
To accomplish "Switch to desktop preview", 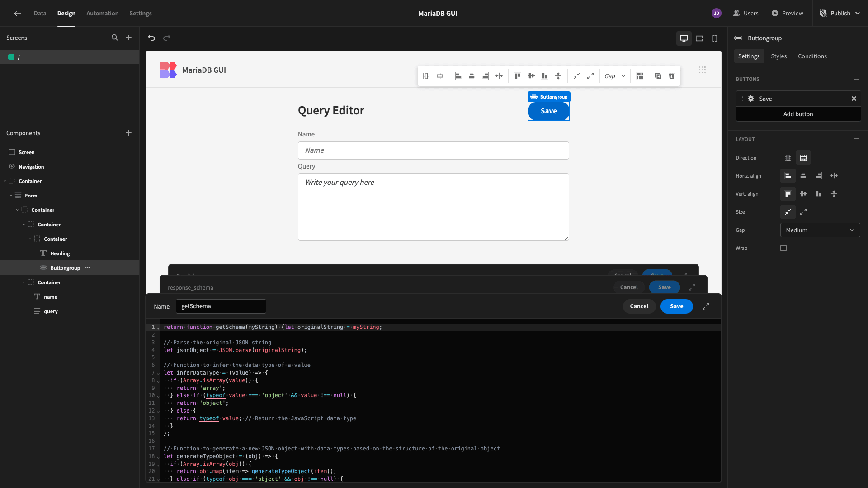I will pos(684,38).
